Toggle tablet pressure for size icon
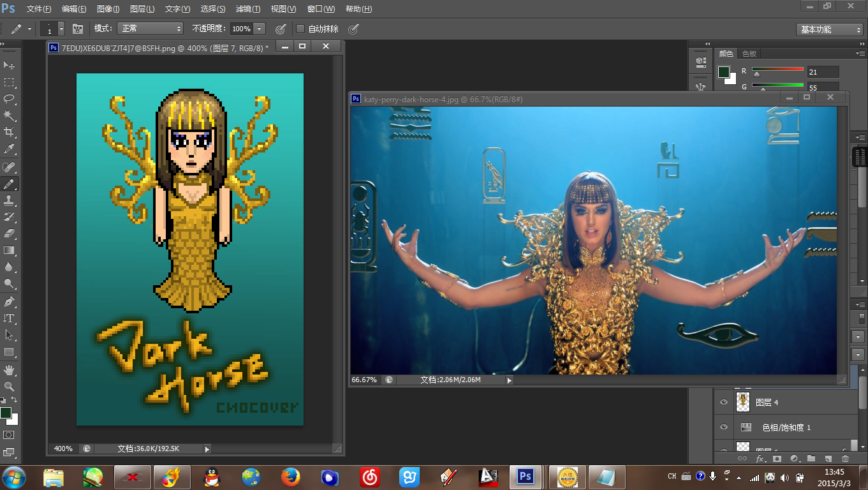Screen dimensions: 868x490 (x=353, y=29)
